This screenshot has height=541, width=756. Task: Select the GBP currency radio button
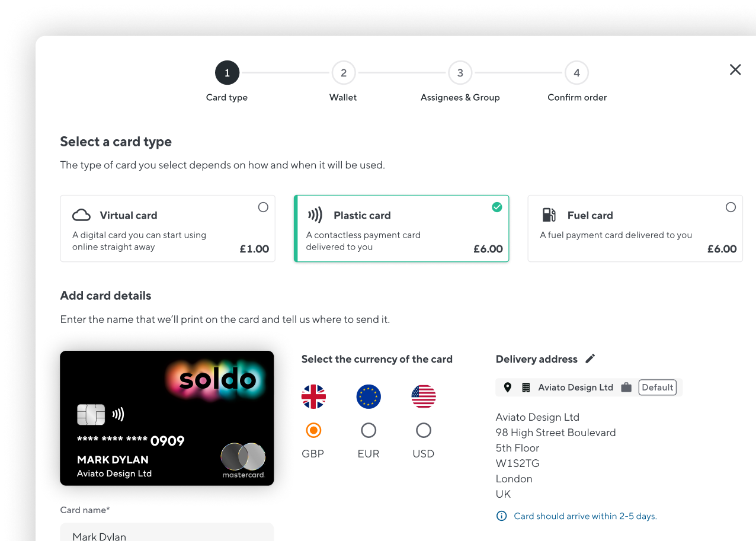313,430
